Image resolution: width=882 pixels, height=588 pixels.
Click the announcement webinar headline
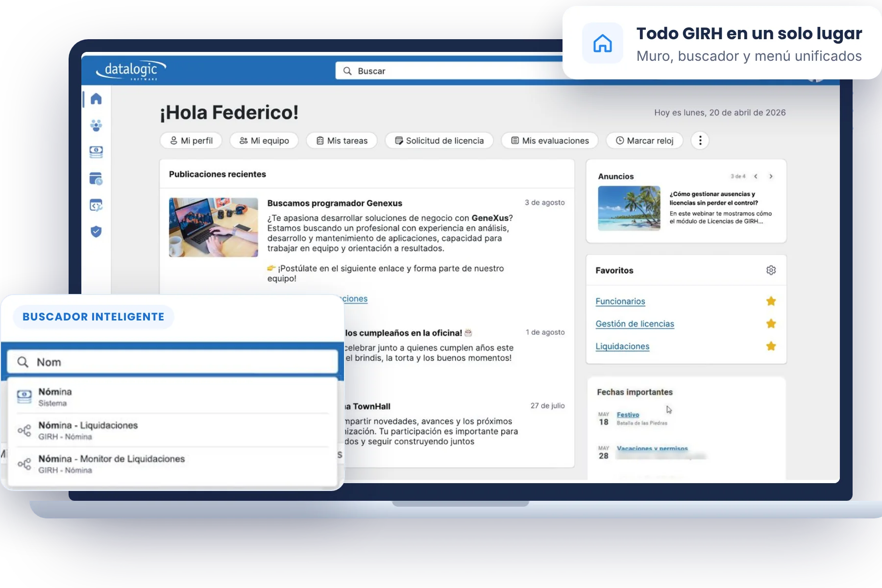(713, 198)
